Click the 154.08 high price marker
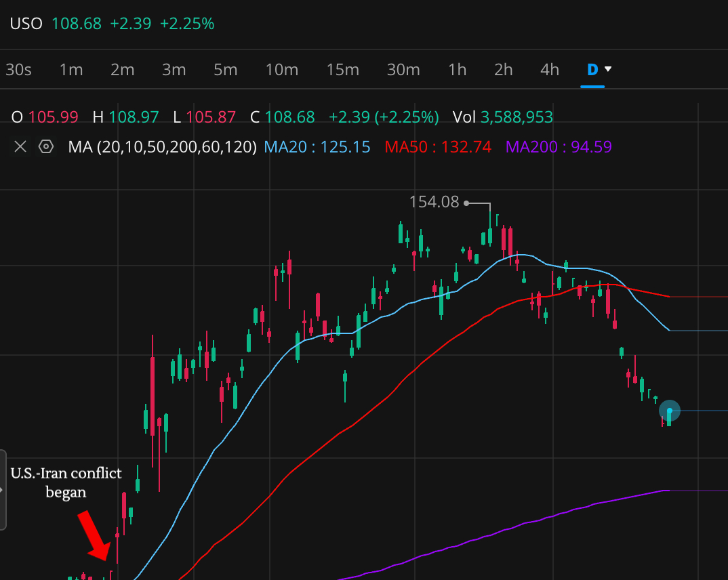This screenshot has width=728, height=580. pyautogui.click(x=434, y=203)
